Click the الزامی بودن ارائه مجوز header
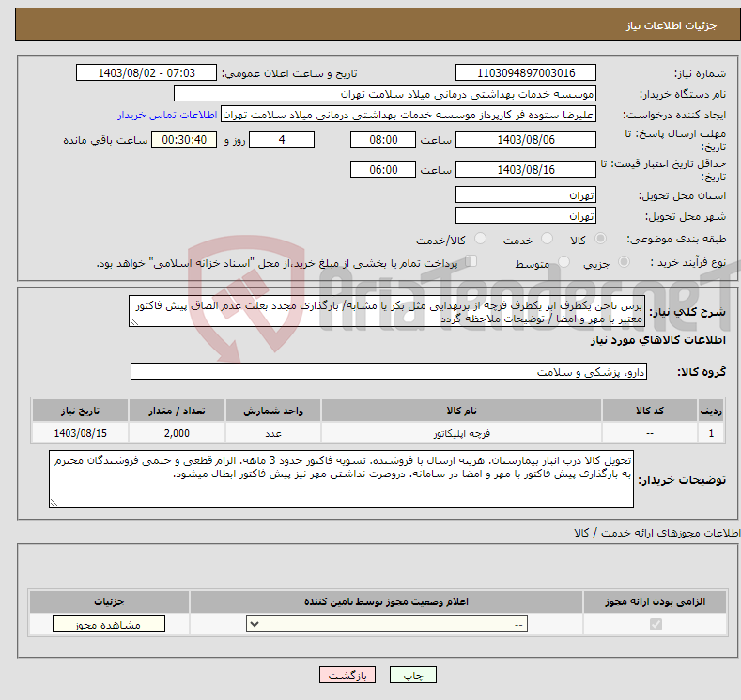 (x=655, y=601)
